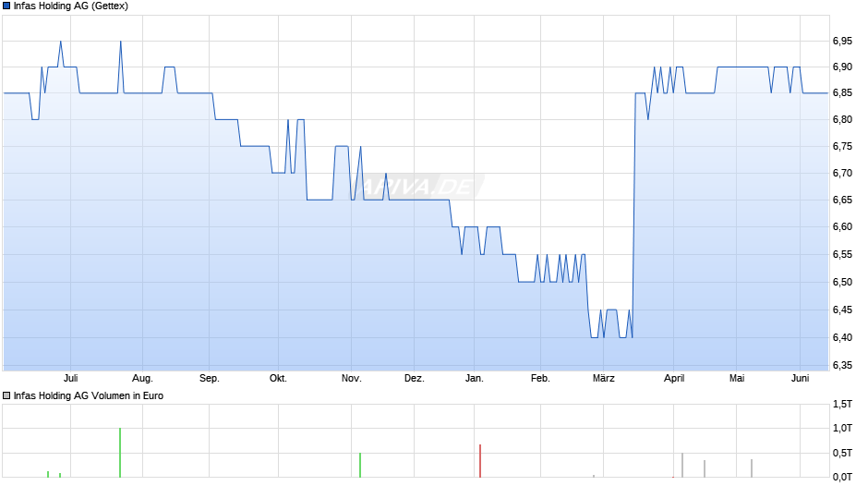Click the 'Juli' month label
The image size is (868, 486).
[x=71, y=379]
